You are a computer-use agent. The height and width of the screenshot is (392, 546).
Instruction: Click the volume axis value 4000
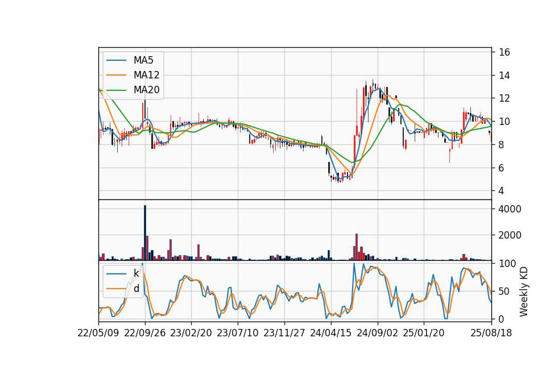[x=510, y=209]
